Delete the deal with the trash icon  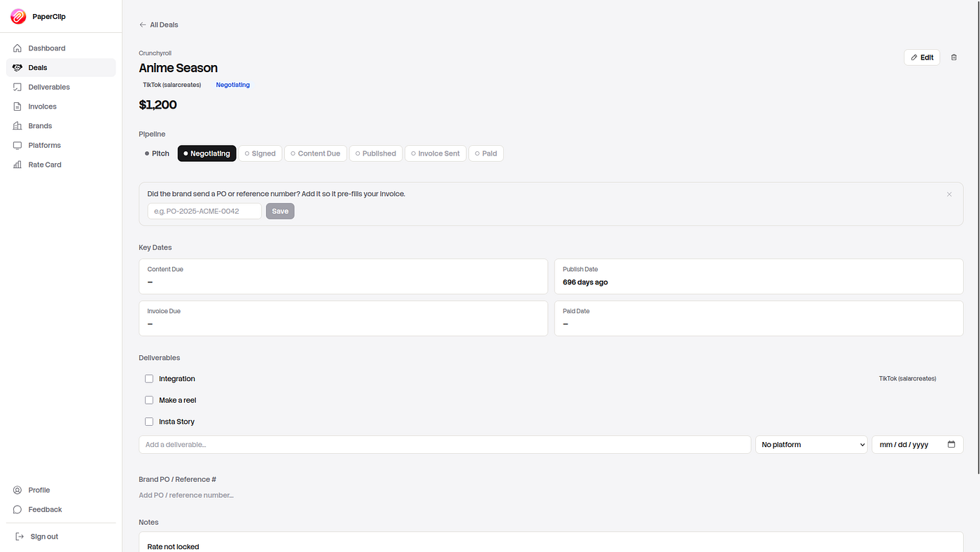(953, 57)
